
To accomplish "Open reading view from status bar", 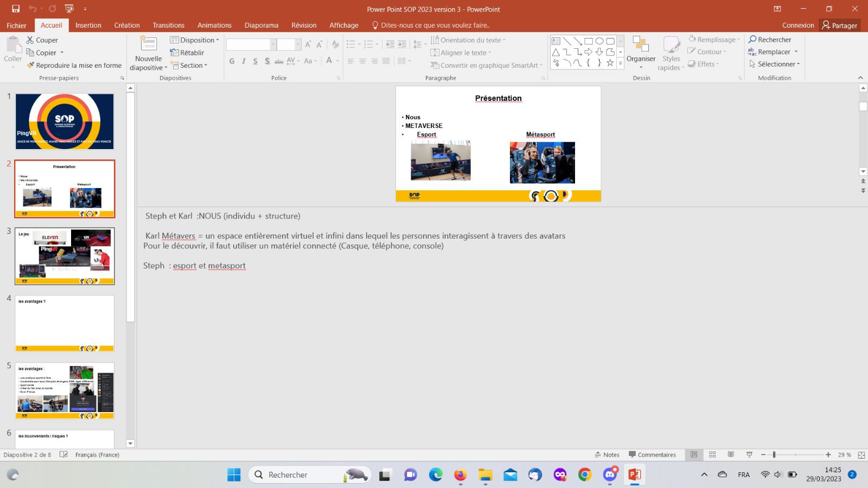I will pyautogui.click(x=731, y=455).
